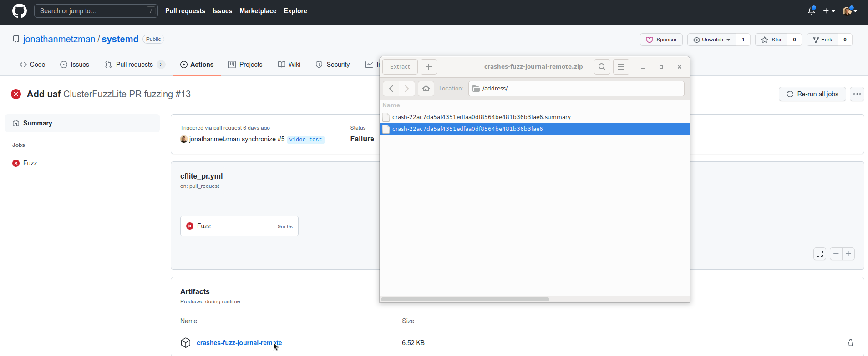
Task: Click Re-run all jobs
Action: tap(812, 94)
